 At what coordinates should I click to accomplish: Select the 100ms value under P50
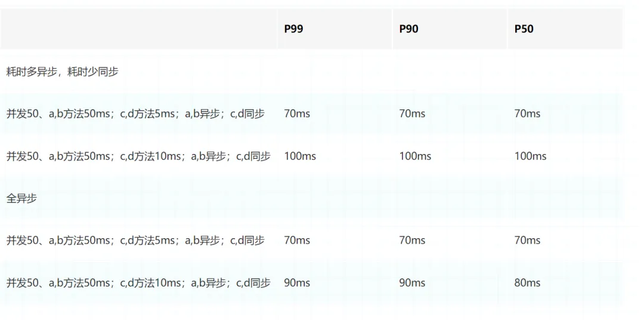[x=530, y=156]
